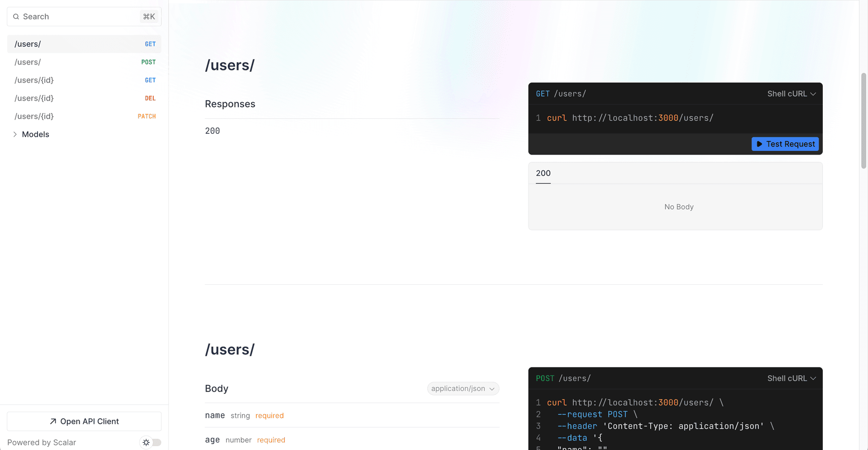The image size is (868, 450).
Task: Click the Test Request button
Action: [785, 144]
